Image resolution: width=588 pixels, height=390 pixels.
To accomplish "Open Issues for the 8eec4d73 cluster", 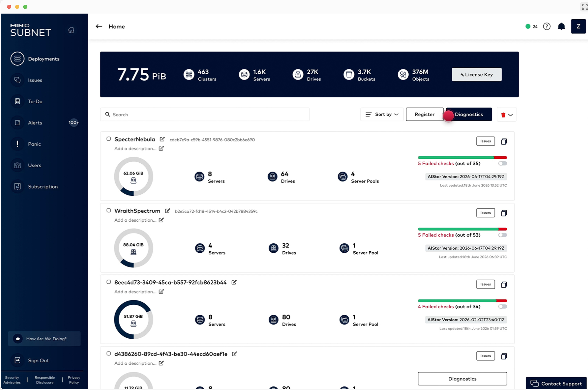I will [x=485, y=284].
